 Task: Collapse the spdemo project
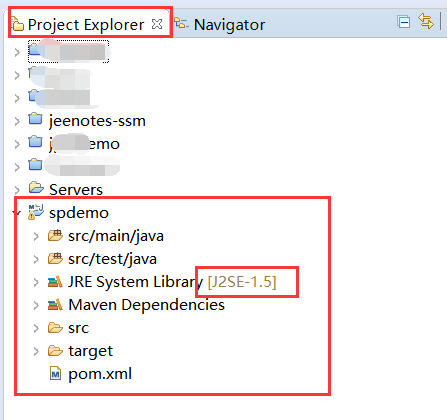pos(17,212)
